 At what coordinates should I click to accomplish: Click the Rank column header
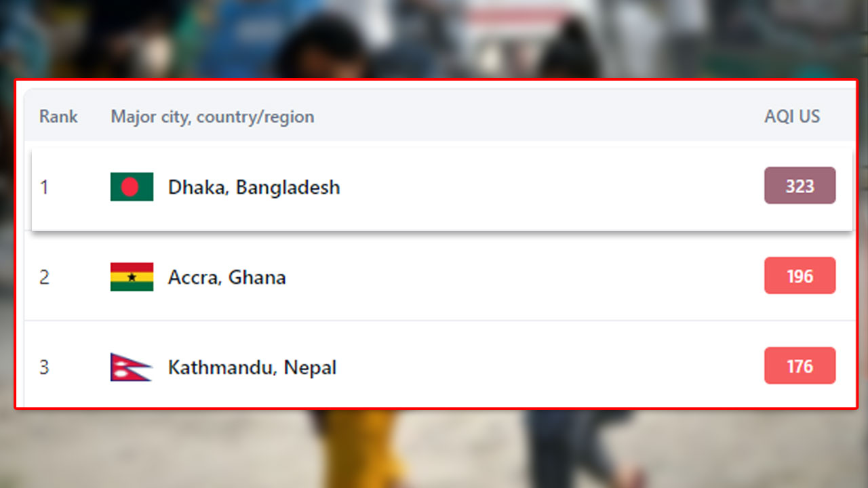(x=58, y=117)
